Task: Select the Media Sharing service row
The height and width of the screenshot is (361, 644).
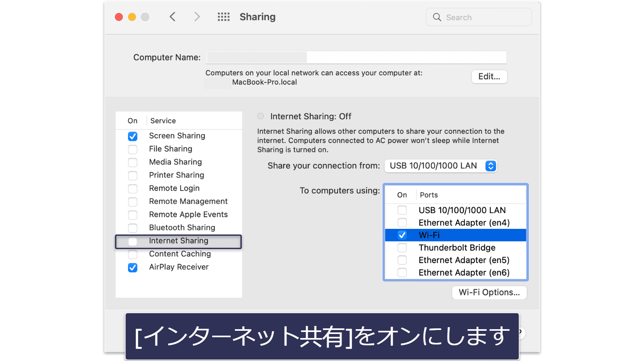Action: [x=179, y=162]
